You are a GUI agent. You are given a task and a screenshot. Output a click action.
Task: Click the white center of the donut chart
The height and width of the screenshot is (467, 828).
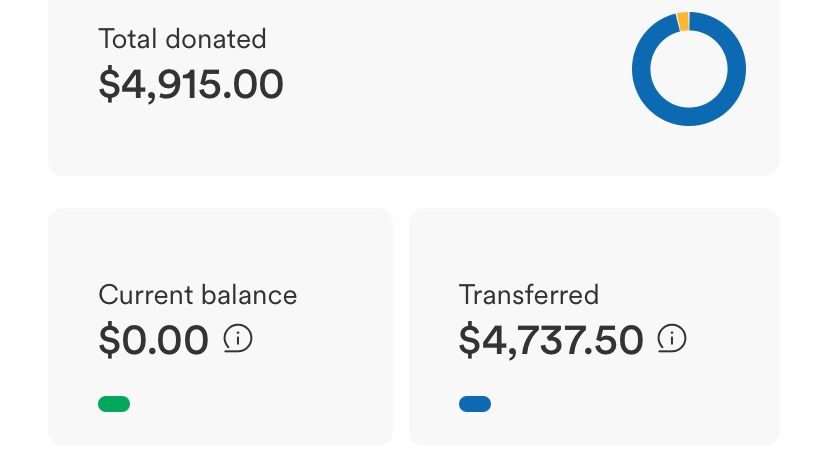tap(689, 69)
